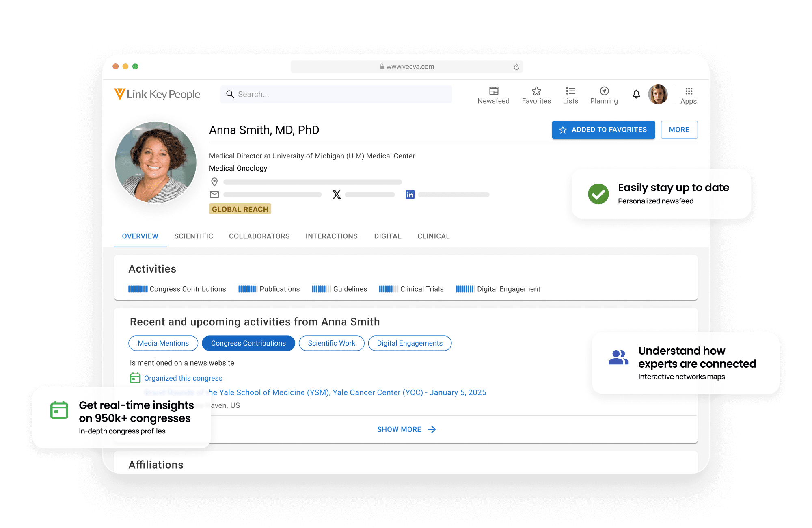Open Favorites star icon in navigation

(x=536, y=91)
